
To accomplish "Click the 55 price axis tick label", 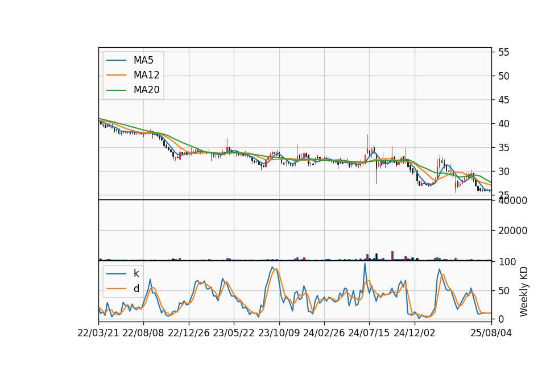I will coord(503,52).
